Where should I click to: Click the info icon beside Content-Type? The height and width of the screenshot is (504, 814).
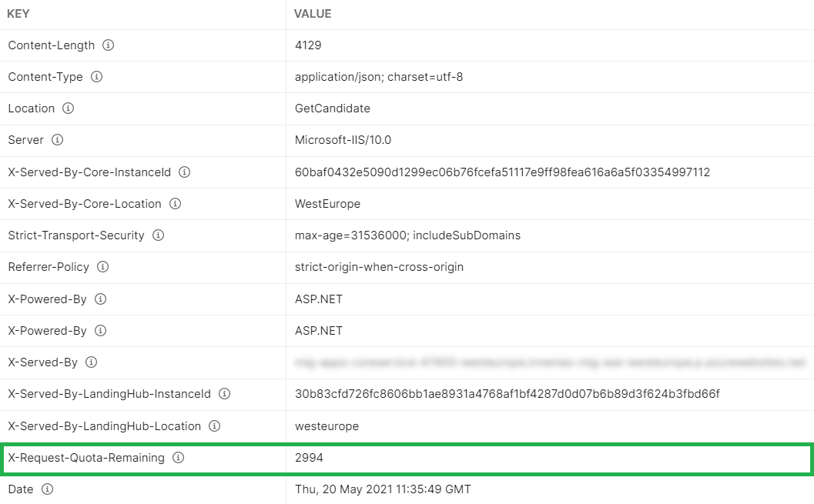pyautogui.click(x=98, y=77)
